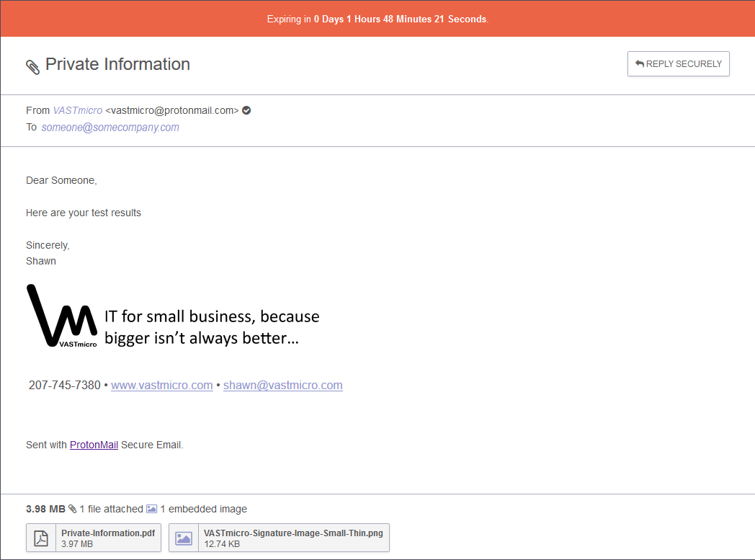Click the expiring countdown banner text
The width and height of the screenshot is (755, 560).
pyautogui.click(x=377, y=19)
